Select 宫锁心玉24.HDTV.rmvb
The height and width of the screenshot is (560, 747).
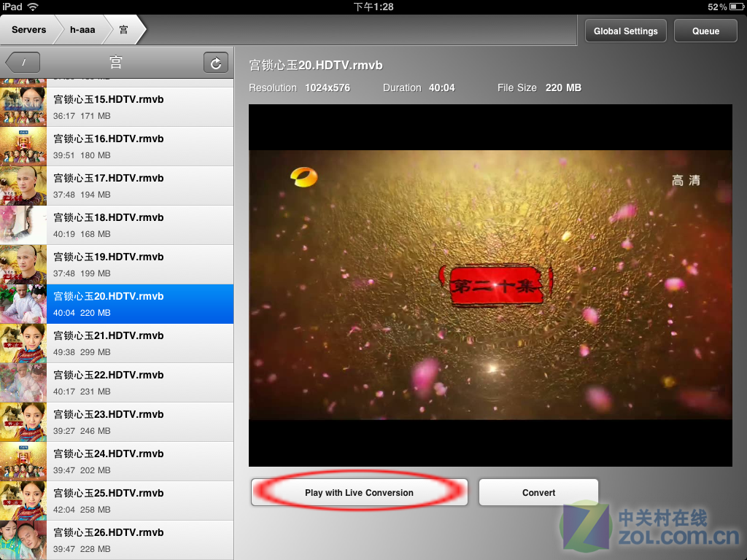pos(117,462)
